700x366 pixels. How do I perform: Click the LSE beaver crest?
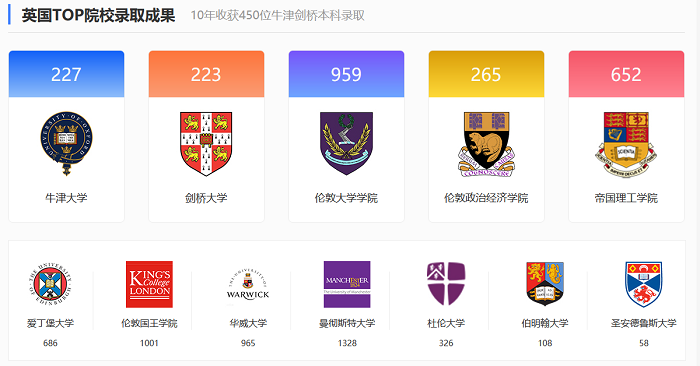[486, 144]
